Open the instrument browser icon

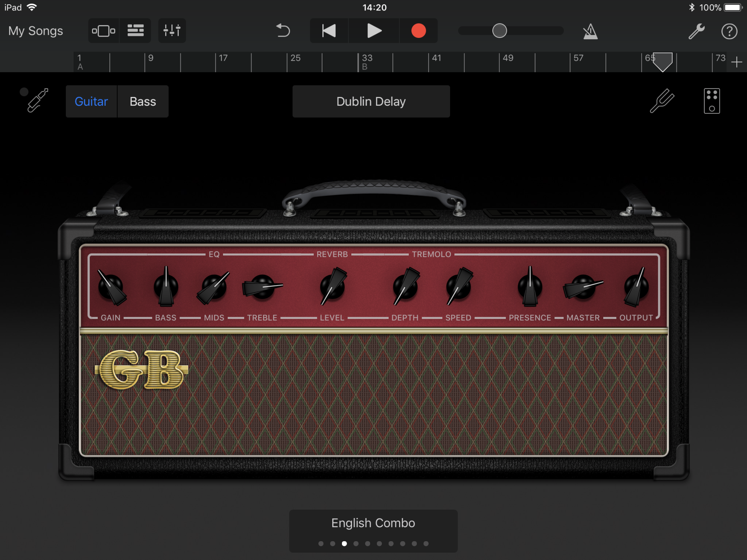click(104, 31)
